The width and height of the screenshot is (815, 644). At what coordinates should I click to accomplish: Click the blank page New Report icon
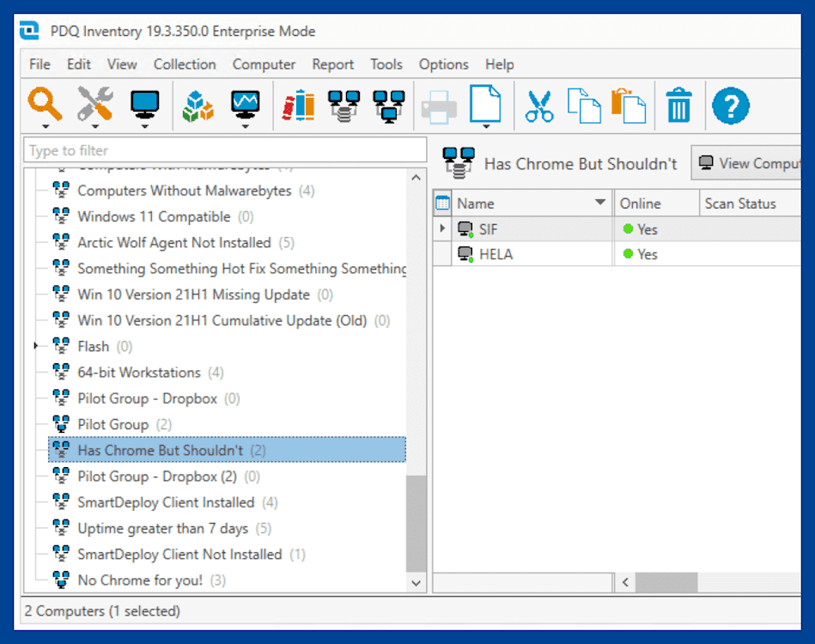tap(485, 104)
